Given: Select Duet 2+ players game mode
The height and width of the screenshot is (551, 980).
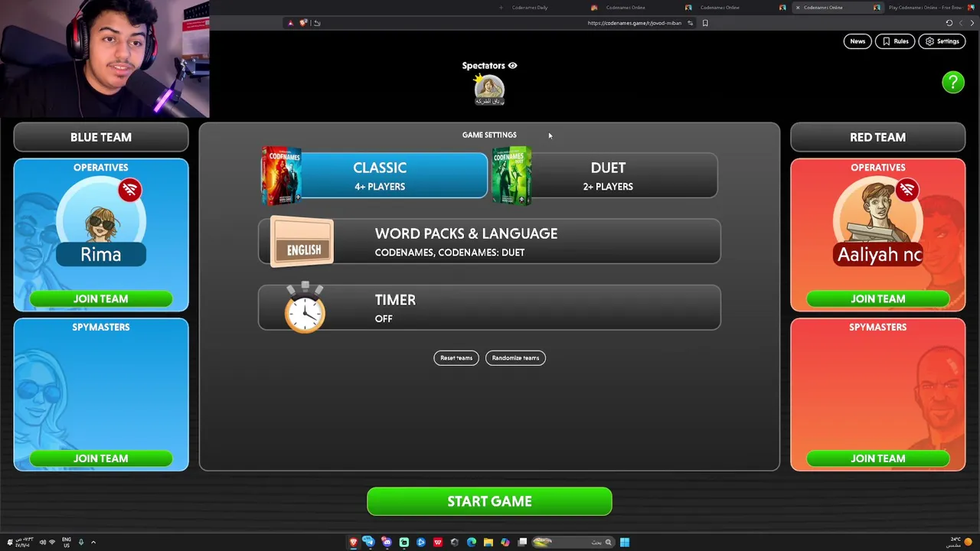Looking at the screenshot, I should tap(605, 175).
